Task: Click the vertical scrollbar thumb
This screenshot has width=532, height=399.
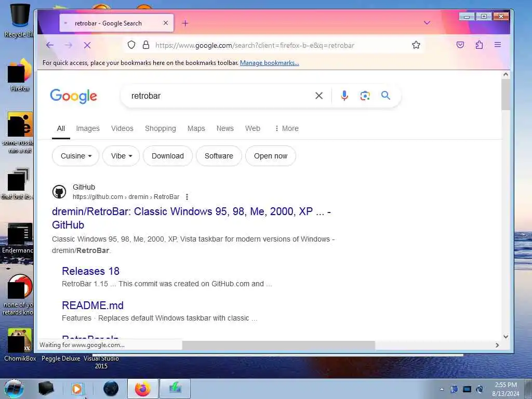Action: coord(506,95)
